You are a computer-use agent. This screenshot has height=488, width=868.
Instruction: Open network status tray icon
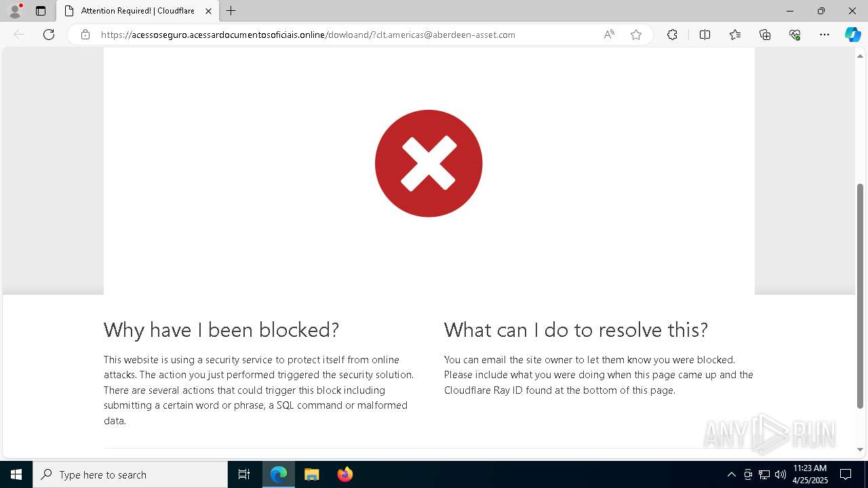(x=764, y=474)
